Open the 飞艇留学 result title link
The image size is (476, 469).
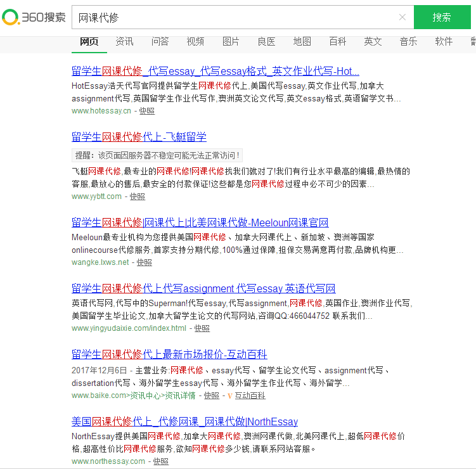[139, 137]
